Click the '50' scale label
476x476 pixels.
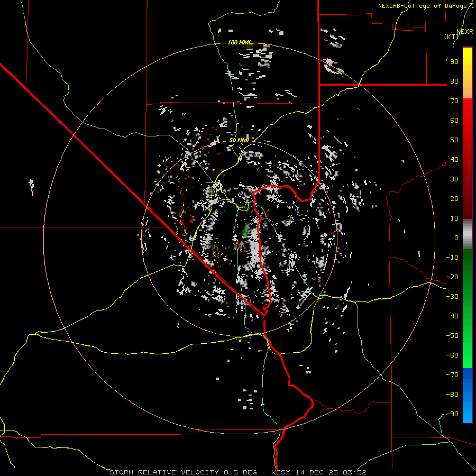click(454, 140)
